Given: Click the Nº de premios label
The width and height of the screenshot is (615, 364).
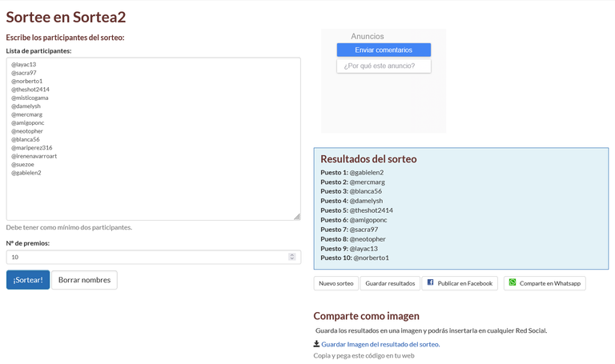Looking at the screenshot, I should click(27, 243).
